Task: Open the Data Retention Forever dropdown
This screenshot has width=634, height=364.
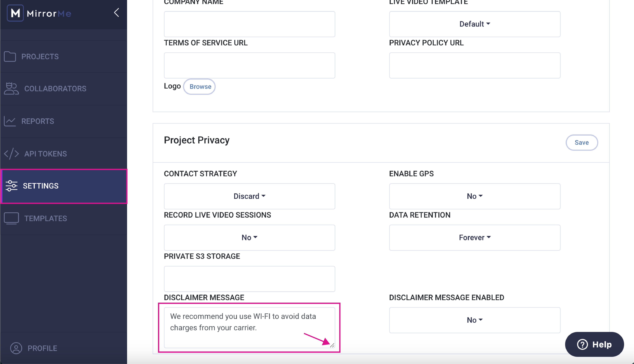Action: (474, 237)
